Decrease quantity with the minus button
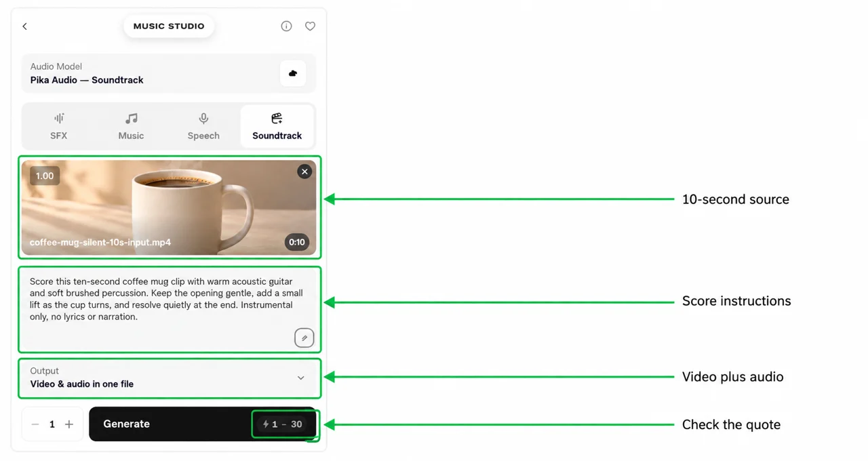The image size is (868, 461). (35, 424)
